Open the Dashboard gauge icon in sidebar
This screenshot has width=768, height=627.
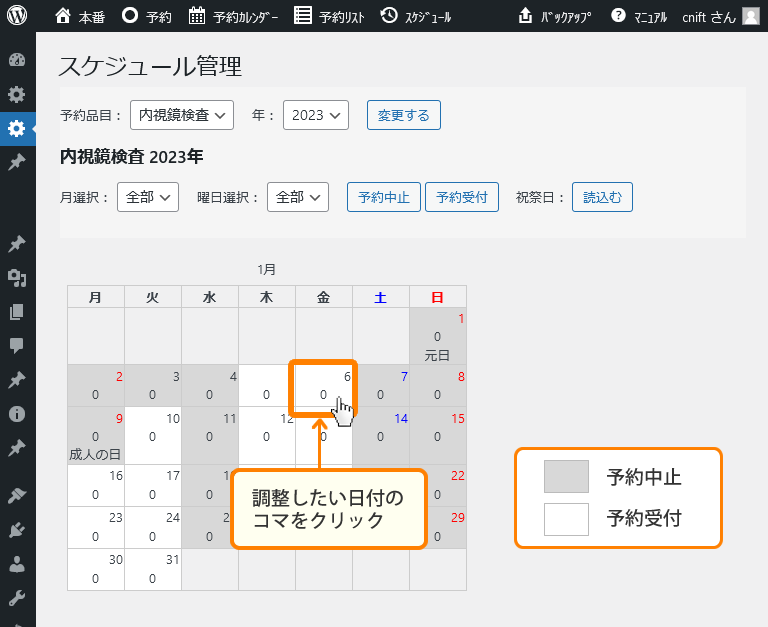coord(17,60)
